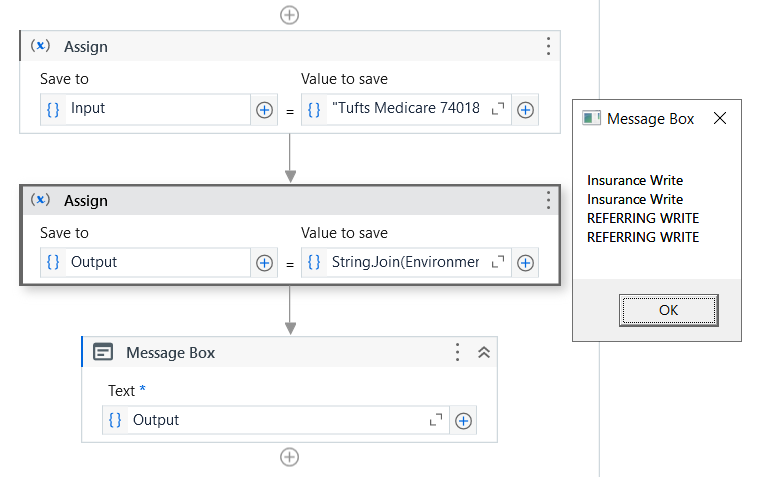The width and height of the screenshot is (771, 477).
Task: Open options menu of the Output Assign activity
Action: tap(548, 200)
